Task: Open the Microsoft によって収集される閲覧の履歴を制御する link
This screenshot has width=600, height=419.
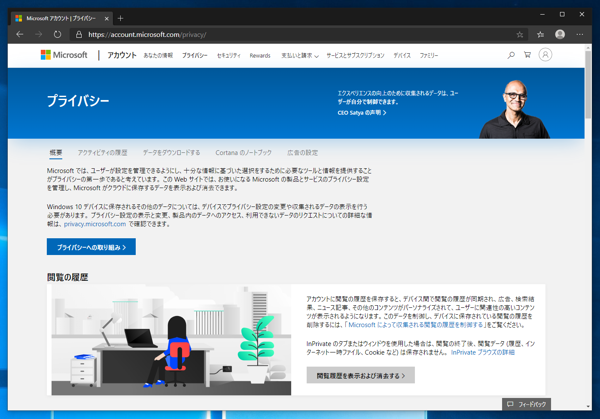Action: (416, 325)
